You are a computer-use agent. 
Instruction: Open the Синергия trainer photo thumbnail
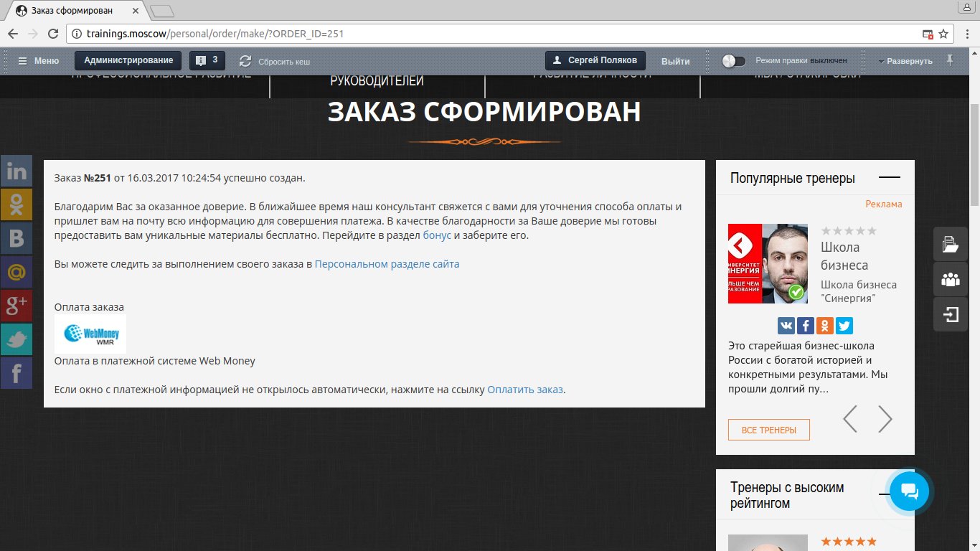[x=768, y=263]
